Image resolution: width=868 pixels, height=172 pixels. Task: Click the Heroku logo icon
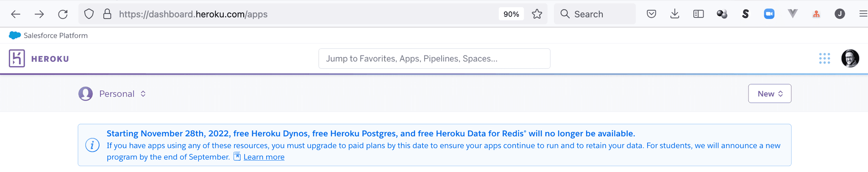coord(17,58)
